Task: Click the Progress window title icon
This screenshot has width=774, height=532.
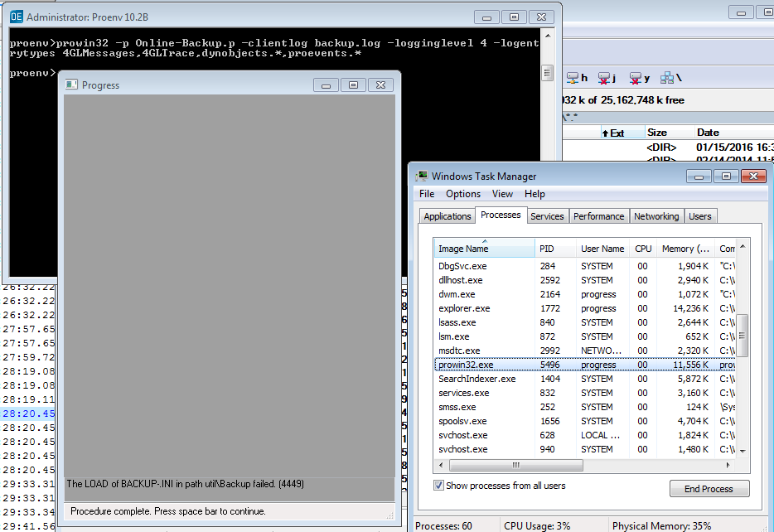Action: (71, 85)
